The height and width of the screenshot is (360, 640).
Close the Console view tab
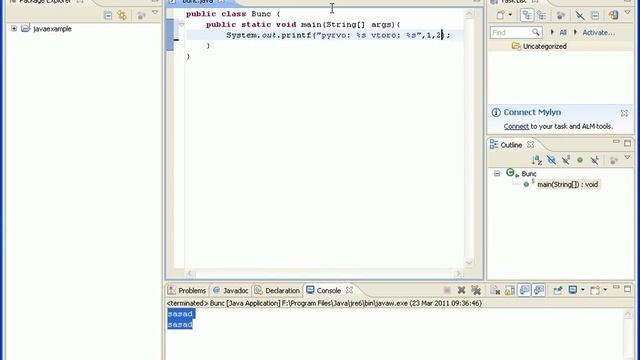pos(349,290)
